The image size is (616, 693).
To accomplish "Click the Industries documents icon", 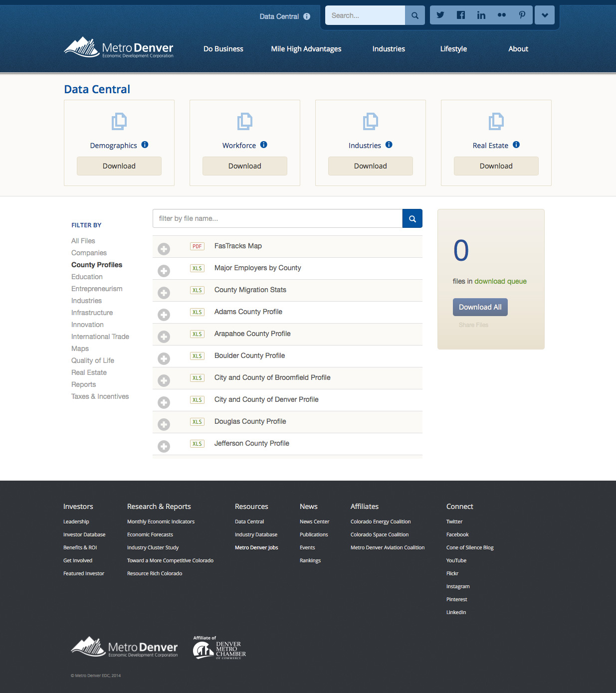I will [x=371, y=121].
